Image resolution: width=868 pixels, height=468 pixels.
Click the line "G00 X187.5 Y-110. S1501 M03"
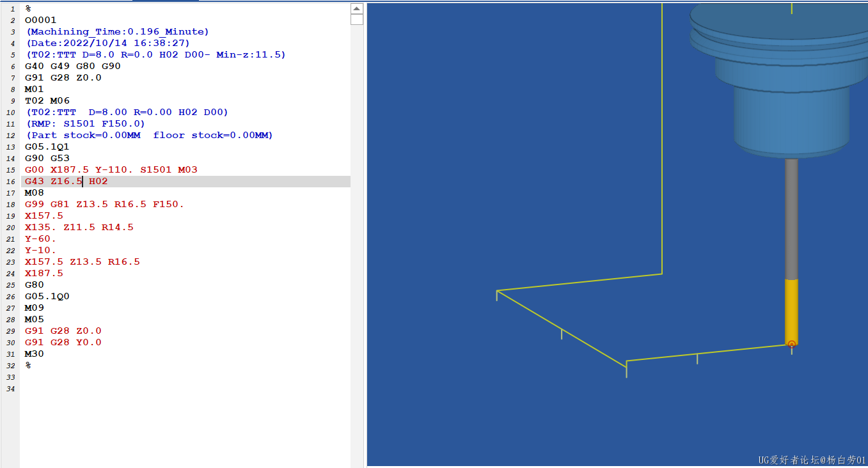tap(111, 169)
